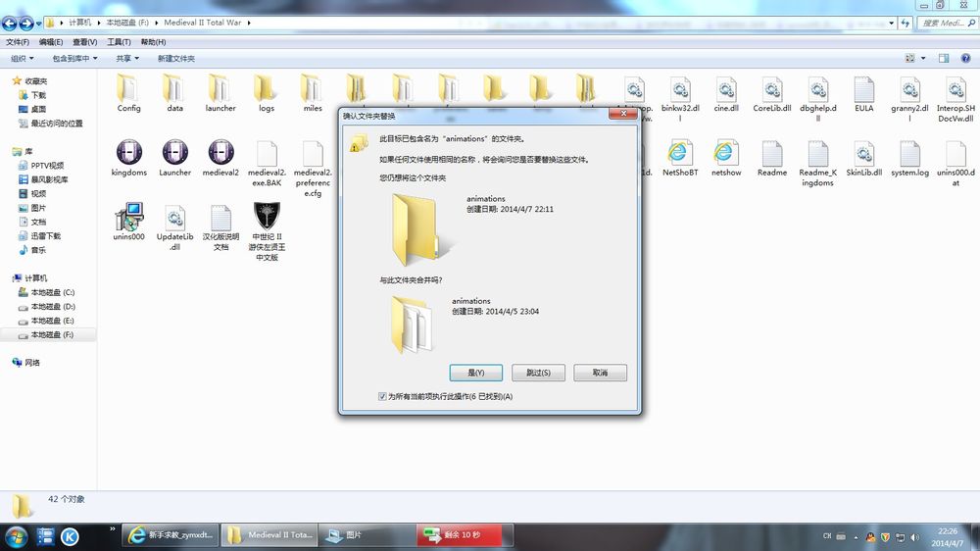Click 取消 to cancel the copy
Viewport: 980px width, 551px height.
tap(600, 373)
